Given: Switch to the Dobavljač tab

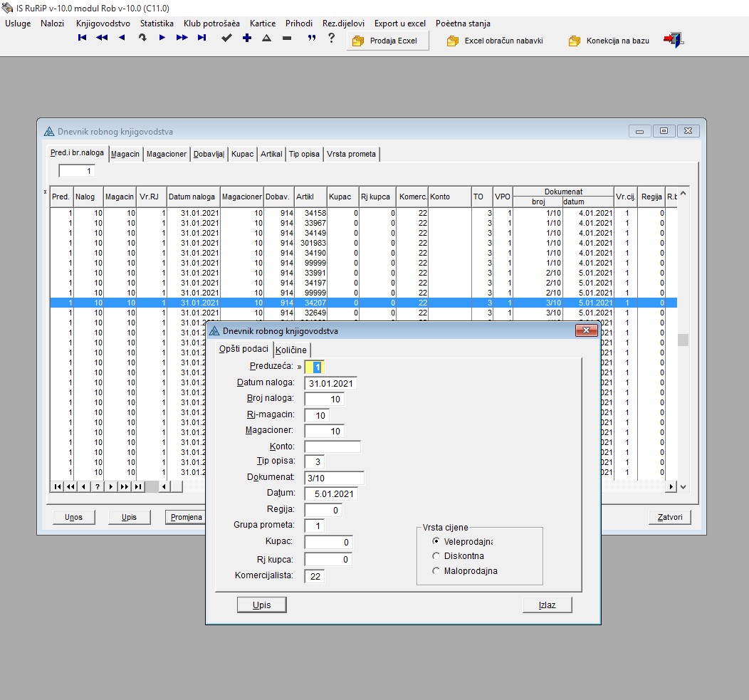Looking at the screenshot, I should 209,154.
